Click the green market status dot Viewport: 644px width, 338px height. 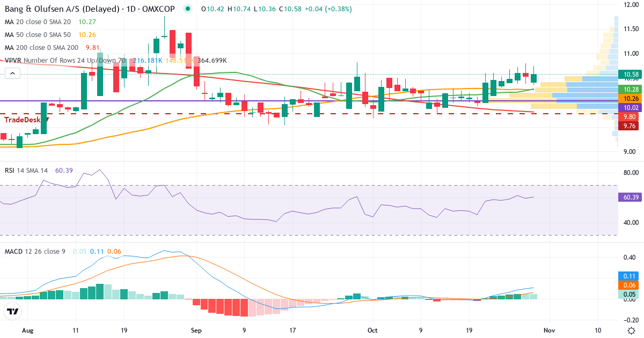187,9
